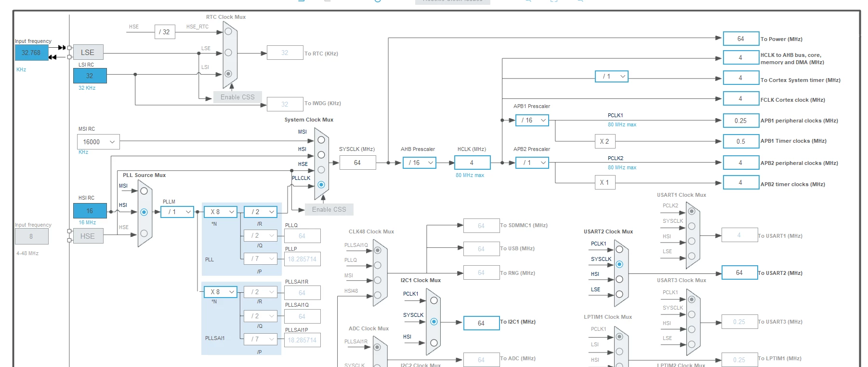
Task: Select HSI48 in CLK48 Clock Mux
Action: 378,295
